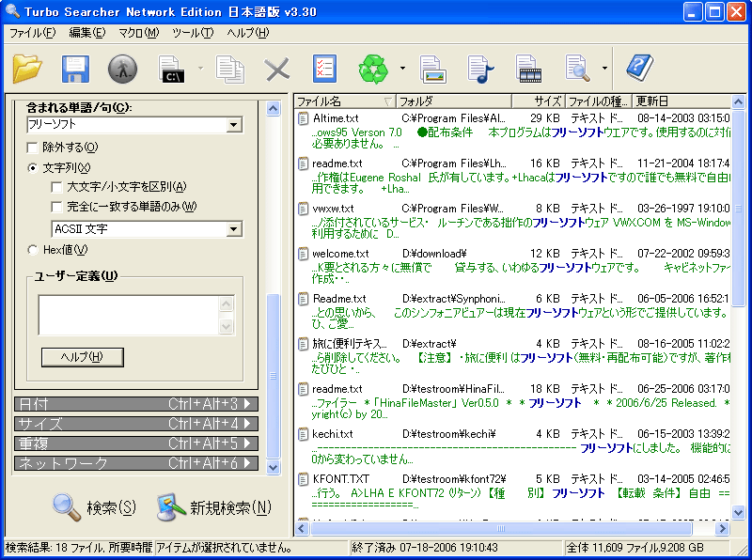Open the checklist options icon
Viewport: 752px width, 560px height.
(x=324, y=69)
